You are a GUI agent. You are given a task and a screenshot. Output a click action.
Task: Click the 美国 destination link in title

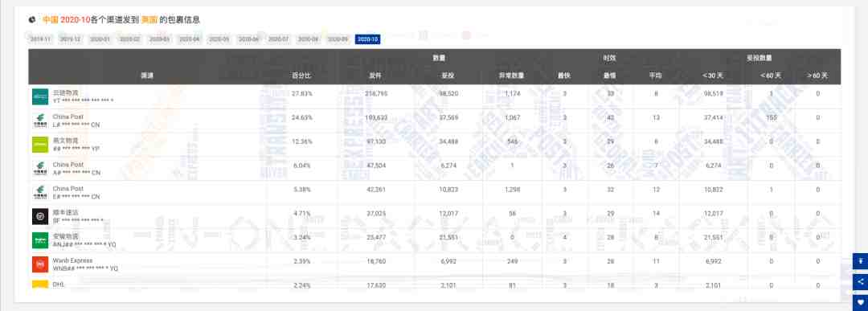[149, 20]
